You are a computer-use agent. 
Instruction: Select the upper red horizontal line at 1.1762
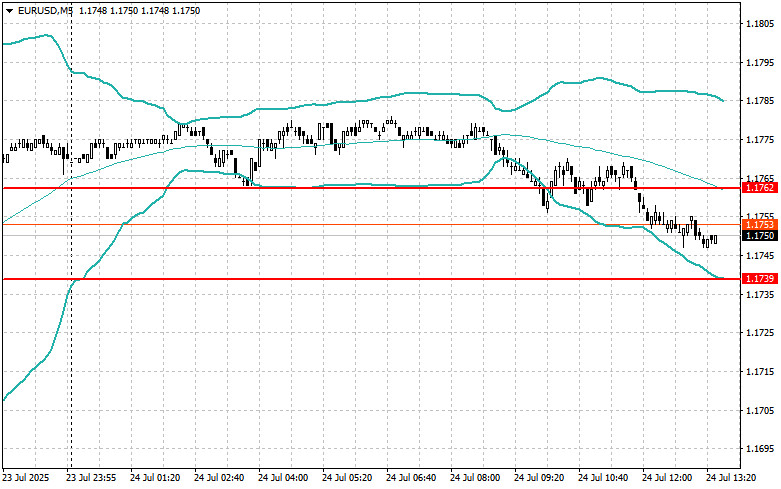coord(372,188)
